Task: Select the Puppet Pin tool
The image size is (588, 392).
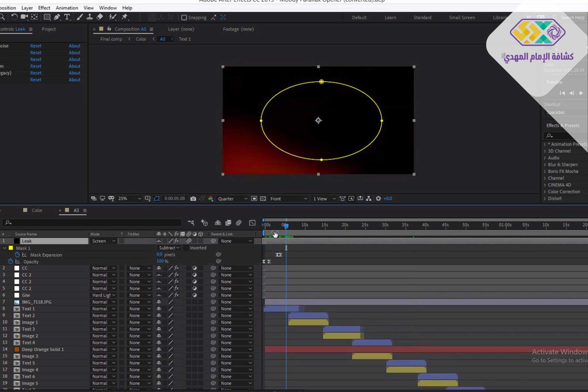Action: [125, 17]
